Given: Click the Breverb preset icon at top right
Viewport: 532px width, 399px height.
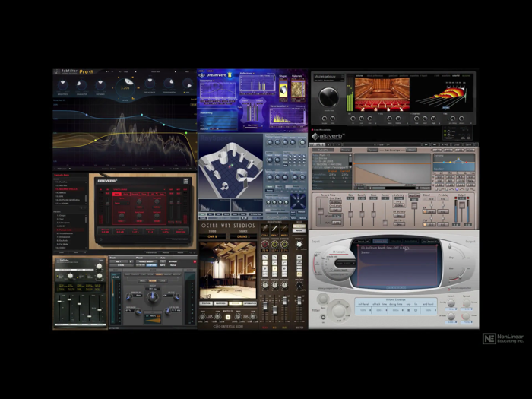Looking at the screenshot, I should (186, 181).
